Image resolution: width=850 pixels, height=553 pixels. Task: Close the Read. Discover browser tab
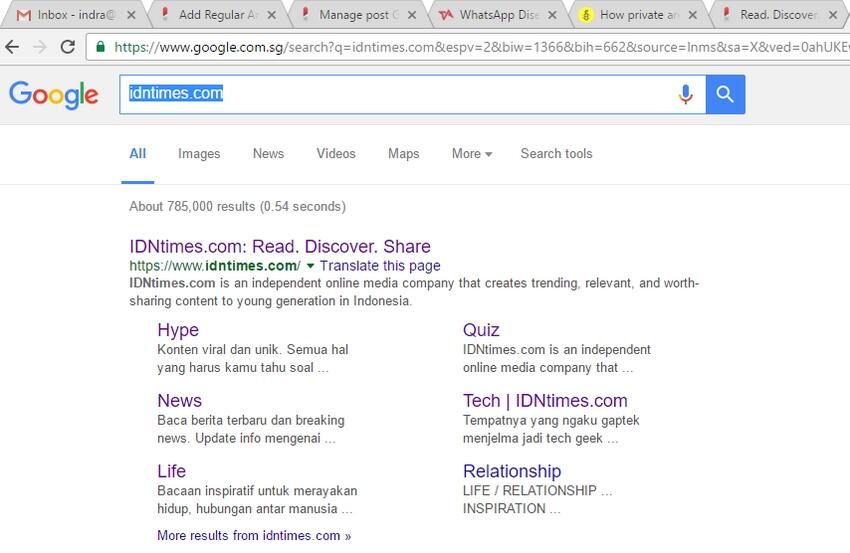[833, 15]
